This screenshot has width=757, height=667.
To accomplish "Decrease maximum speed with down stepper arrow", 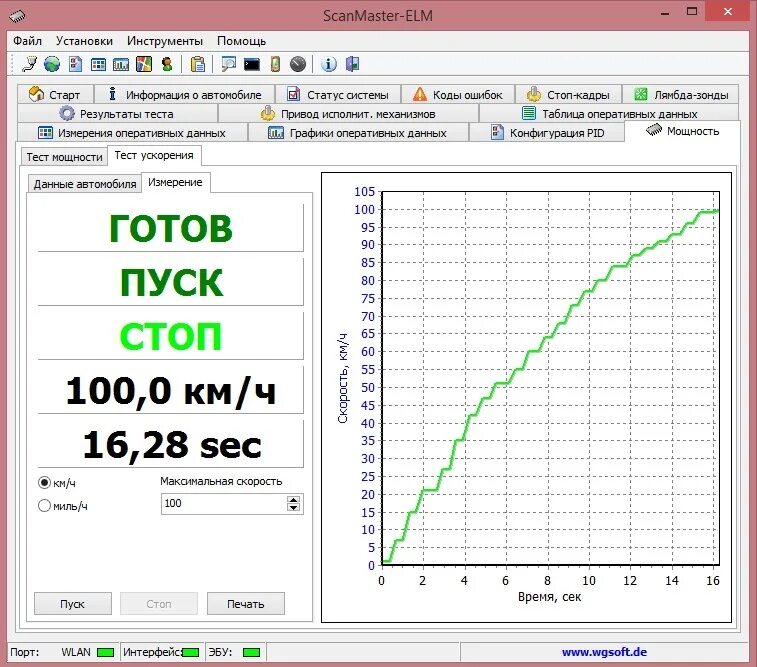I will point(294,507).
